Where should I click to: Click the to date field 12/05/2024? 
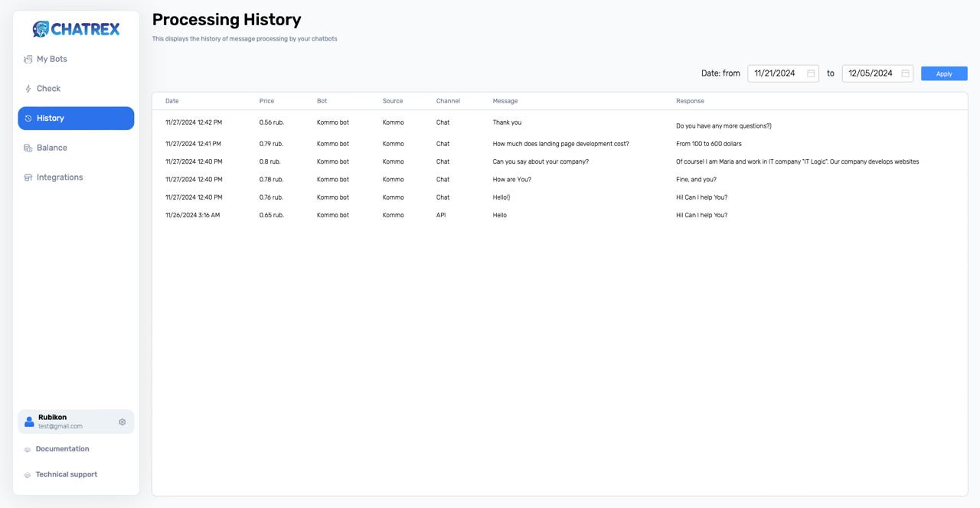pyautogui.click(x=877, y=73)
